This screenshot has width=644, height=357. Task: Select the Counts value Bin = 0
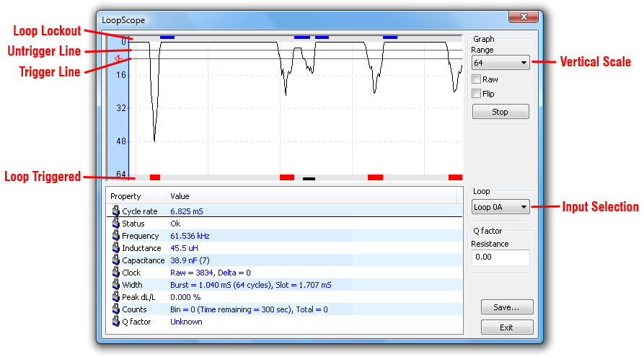point(182,309)
